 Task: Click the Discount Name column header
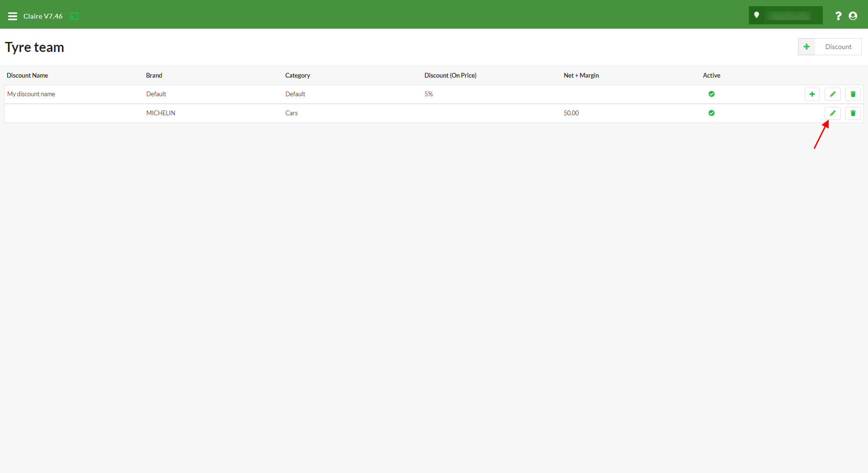(27, 75)
